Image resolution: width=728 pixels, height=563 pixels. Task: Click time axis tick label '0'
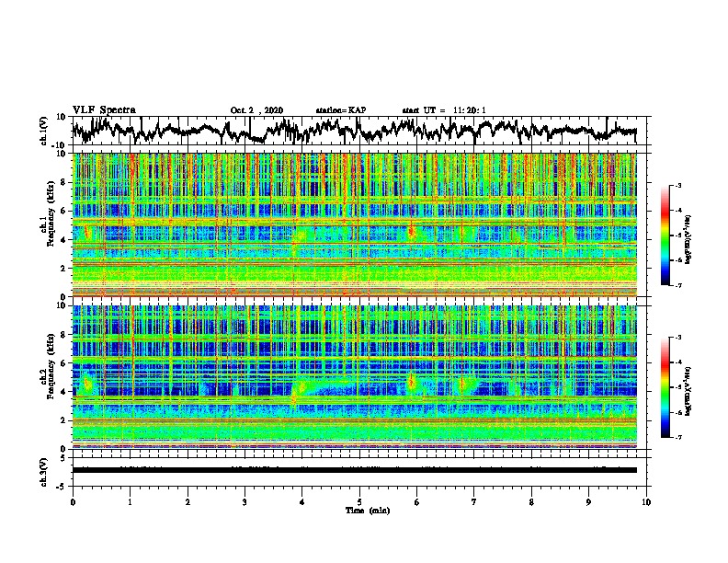[73, 502]
